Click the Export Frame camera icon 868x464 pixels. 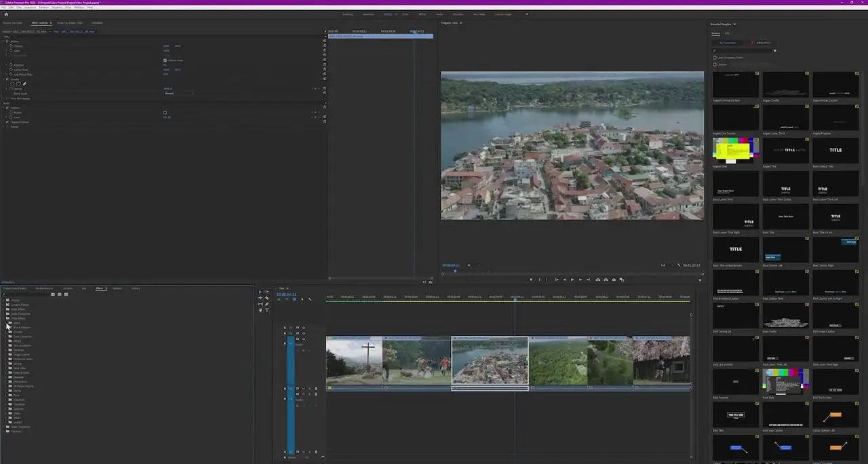click(614, 279)
